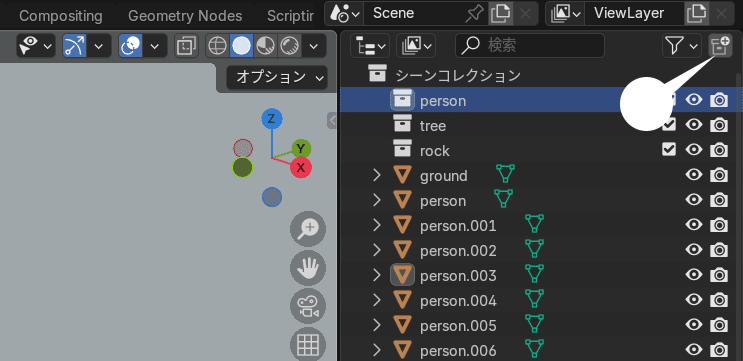Open the オプション dropdown

pyautogui.click(x=277, y=77)
